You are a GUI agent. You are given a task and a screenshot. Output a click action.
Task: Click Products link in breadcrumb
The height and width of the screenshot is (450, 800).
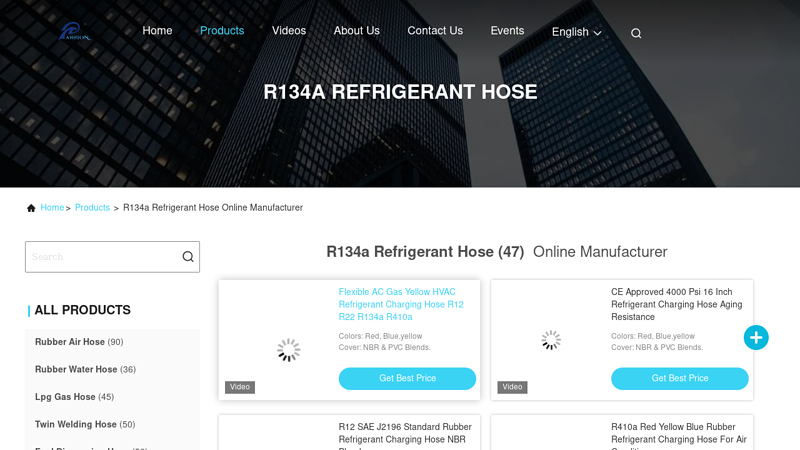(92, 208)
